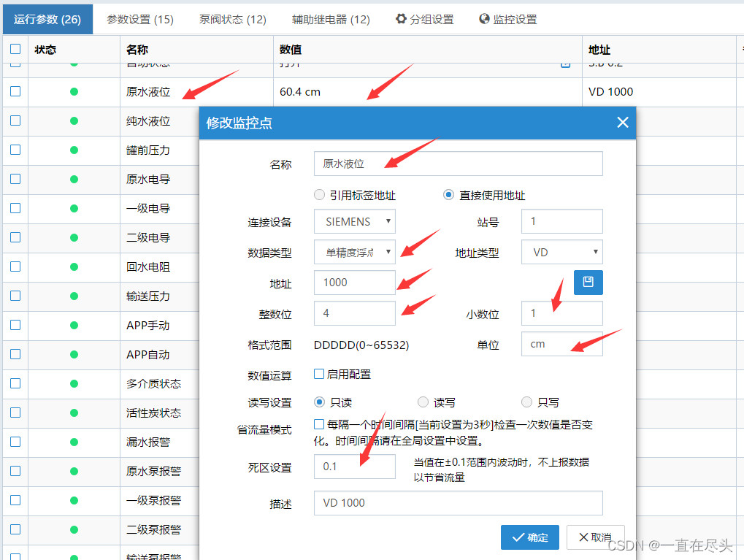Close the 修改监控点 dialog with X
Image resolution: width=744 pixels, height=560 pixels.
coord(622,123)
